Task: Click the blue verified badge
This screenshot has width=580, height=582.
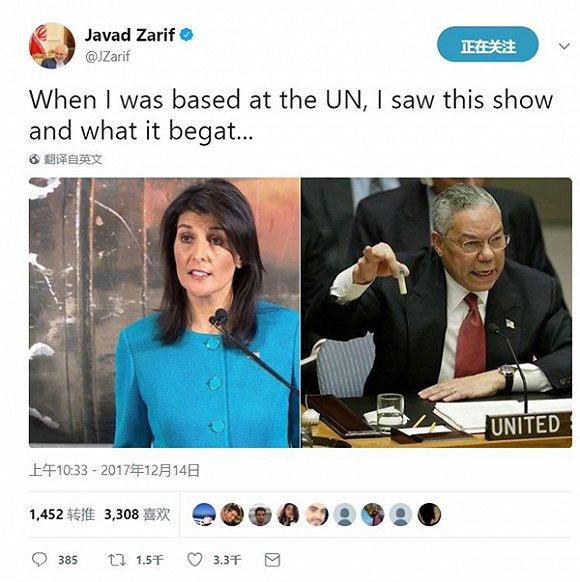Action: (x=186, y=35)
